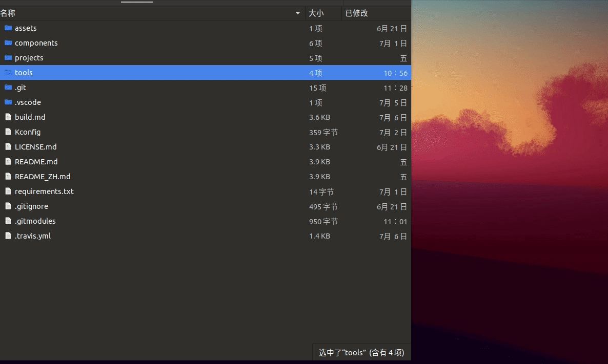Click the 15 项 size of .git
Image resolution: width=608 pixels, height=364 pixels.
[317, 88]
